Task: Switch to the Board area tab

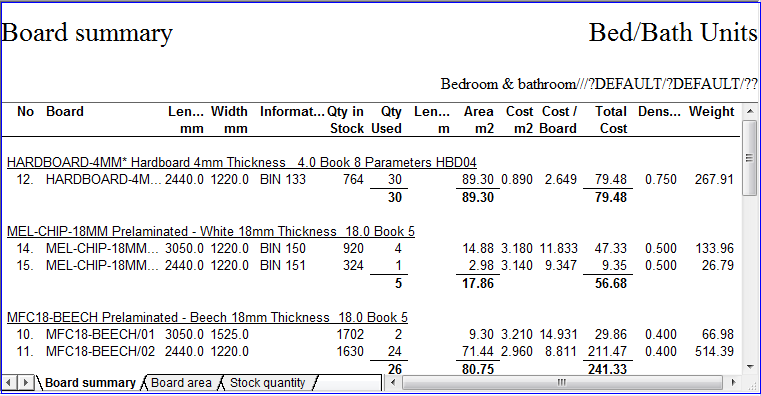Action: tap(182, 383)
